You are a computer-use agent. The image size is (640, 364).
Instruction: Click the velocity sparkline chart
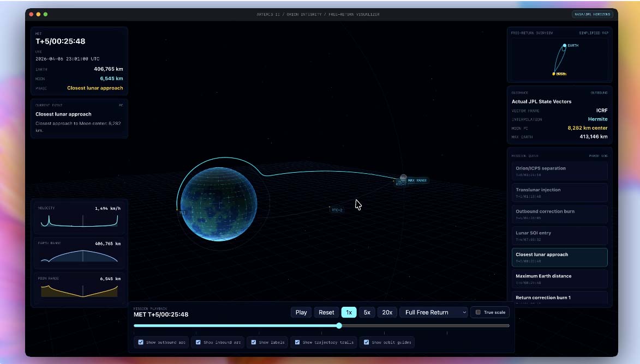click(x=79, y=221)
